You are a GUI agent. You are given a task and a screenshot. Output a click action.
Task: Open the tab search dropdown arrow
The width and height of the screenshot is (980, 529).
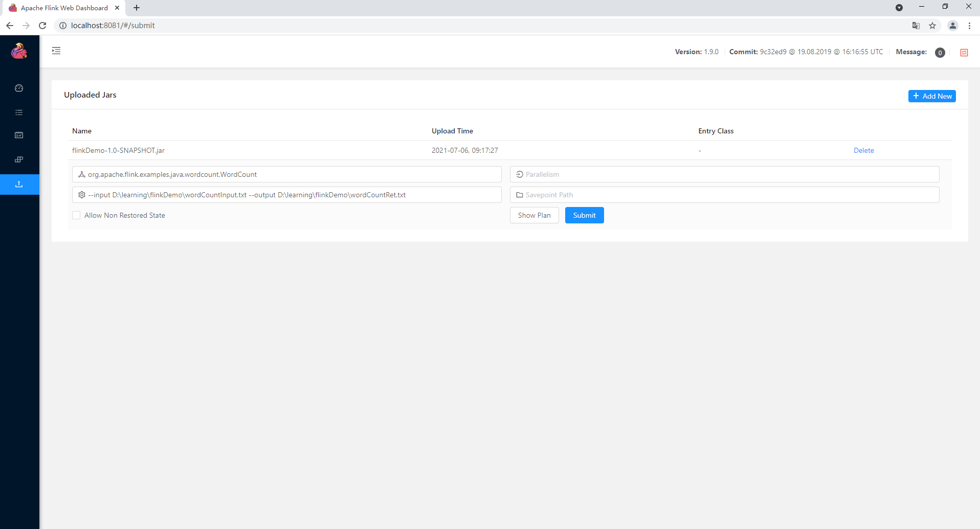[x=899, y=8]
